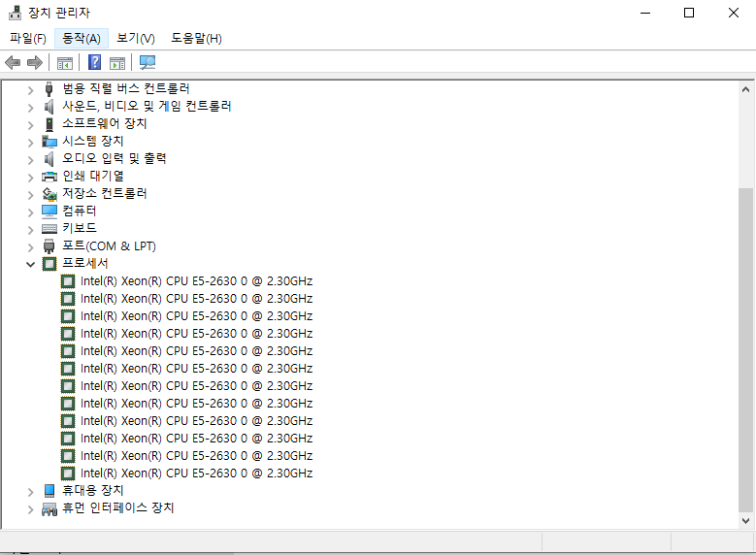This screenshot has height=555, width=756.
Task: Click the action pane toolbar icon
Action: pyautogui.click(x=117, y=63)
